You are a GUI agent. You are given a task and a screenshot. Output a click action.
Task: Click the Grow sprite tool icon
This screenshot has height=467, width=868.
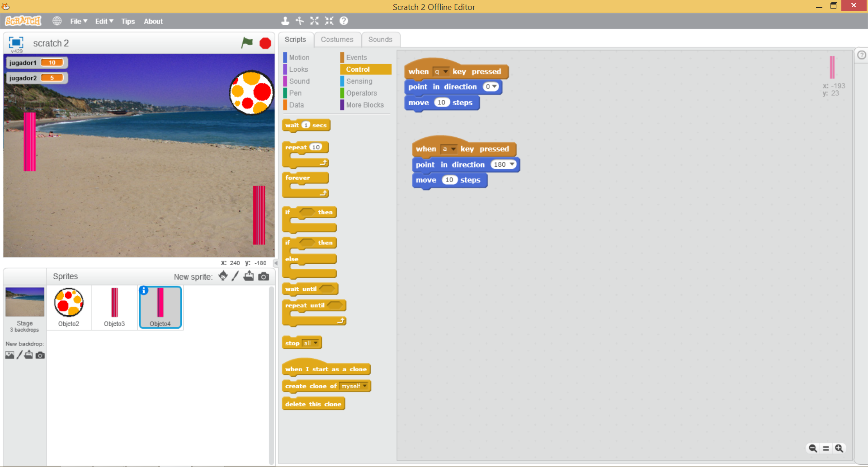[315, 21]
